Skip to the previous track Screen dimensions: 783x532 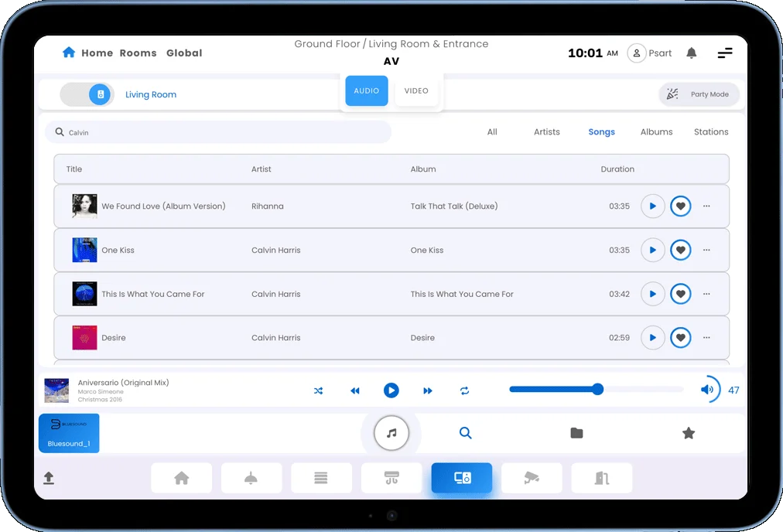[x=354, y=390]
